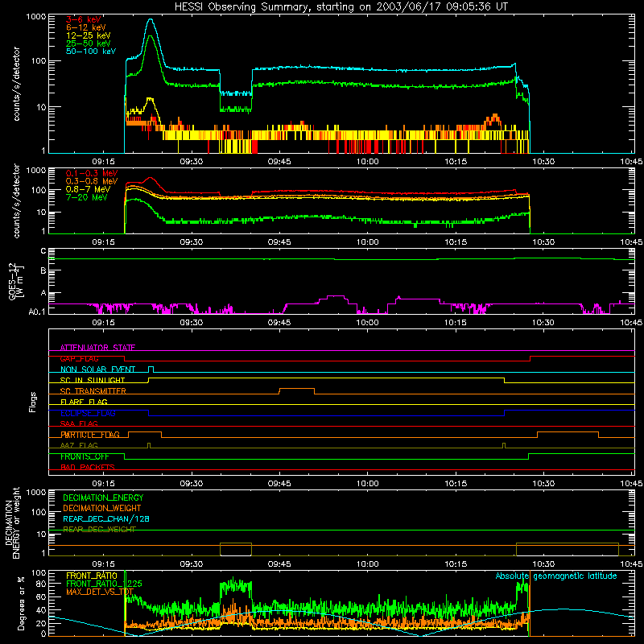This screenshot has height=644, width=644.
Task: Click the "MAX_DET_VS_TOT" orange legend label
Action: (100, 592)
